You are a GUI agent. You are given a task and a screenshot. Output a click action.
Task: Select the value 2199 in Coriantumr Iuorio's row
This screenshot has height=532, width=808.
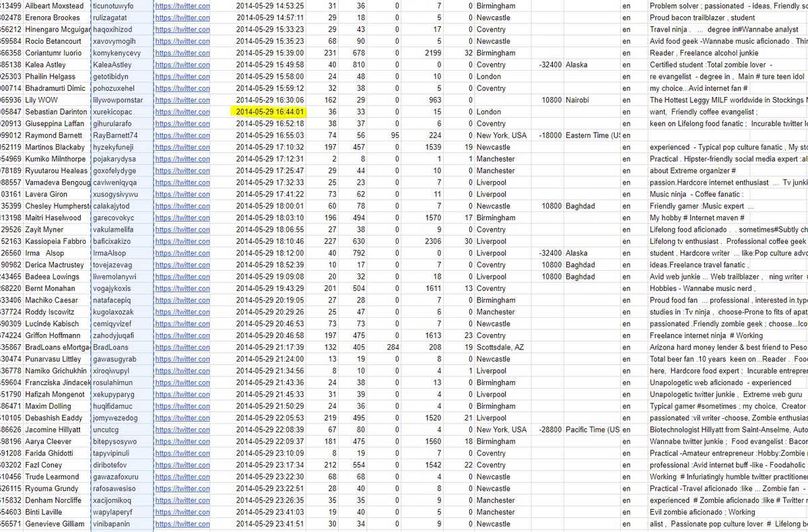pyautogui.click(x=432, y=53)
